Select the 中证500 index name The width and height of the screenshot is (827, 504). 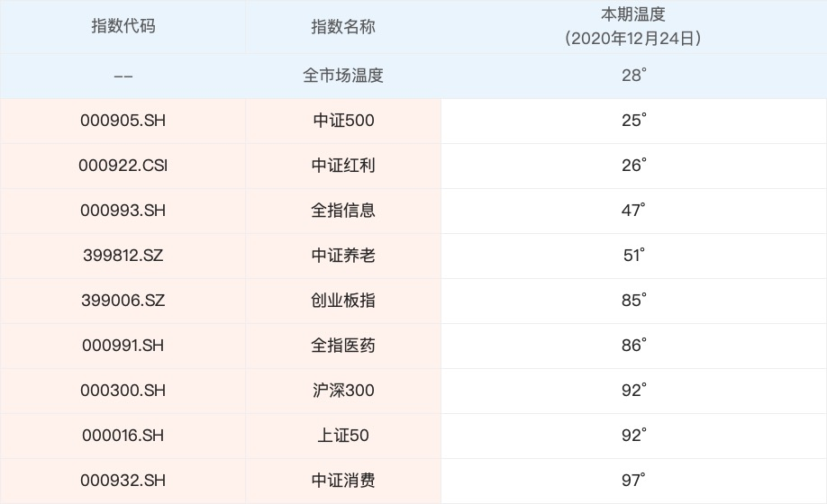tap(343, 121)
